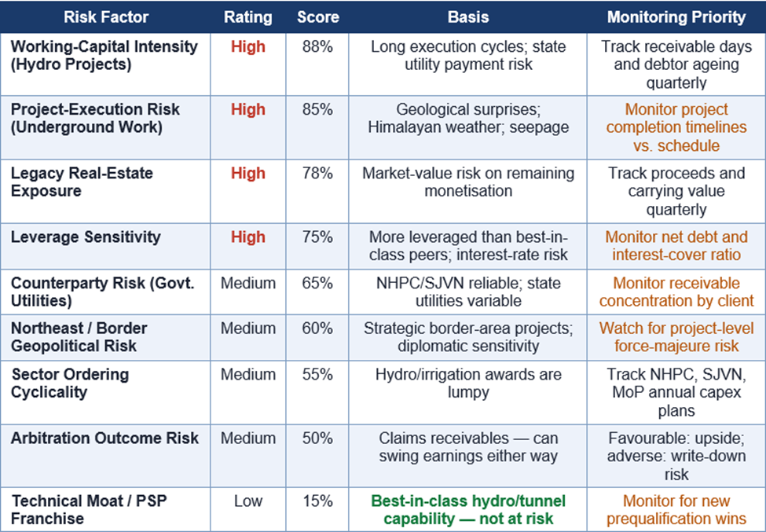
Task: Click the Project-Execution Risk row label
Action: coord(95,118)
